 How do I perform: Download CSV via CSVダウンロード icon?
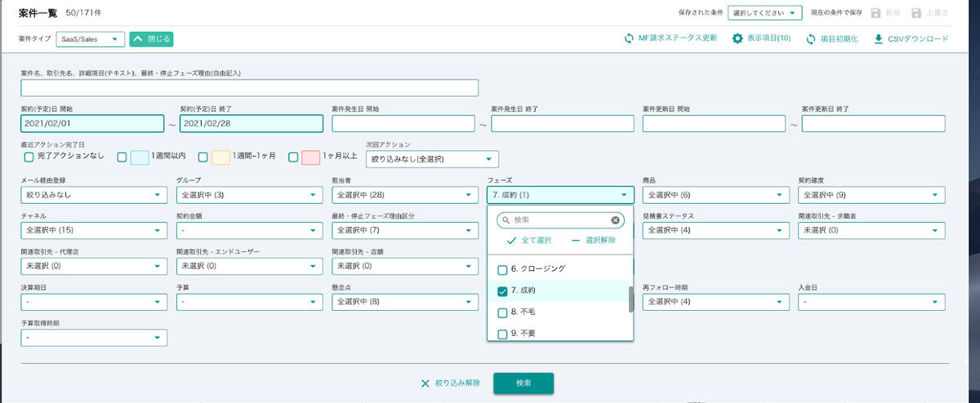point(879,39)
